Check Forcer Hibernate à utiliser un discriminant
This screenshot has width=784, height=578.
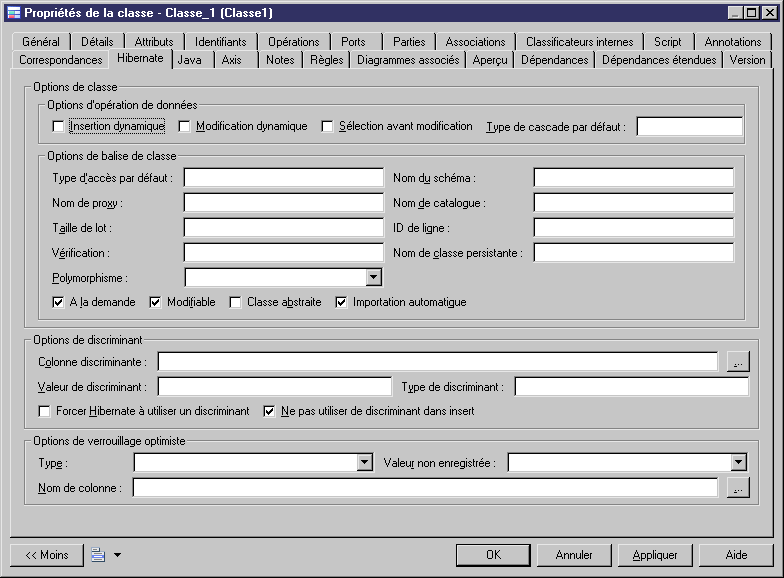(44, 411)
